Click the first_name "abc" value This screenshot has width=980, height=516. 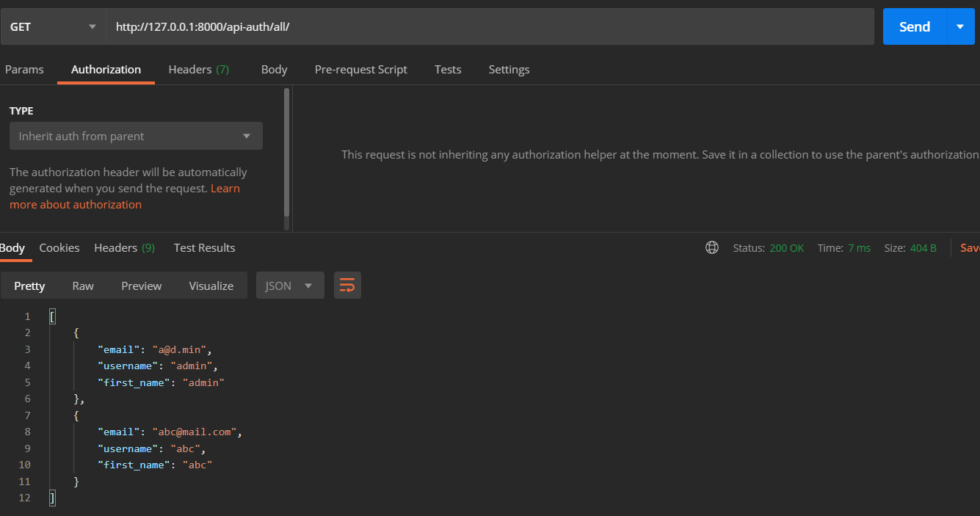point(197,465)
